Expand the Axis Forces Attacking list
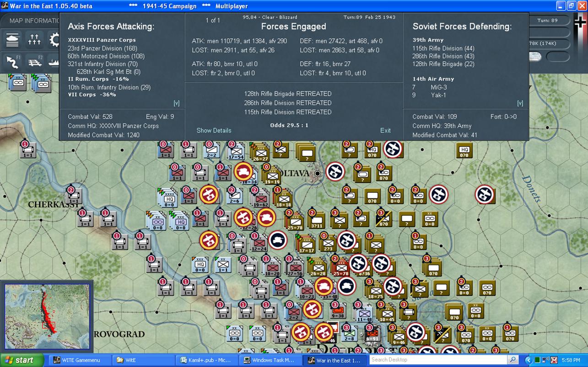 177,103
